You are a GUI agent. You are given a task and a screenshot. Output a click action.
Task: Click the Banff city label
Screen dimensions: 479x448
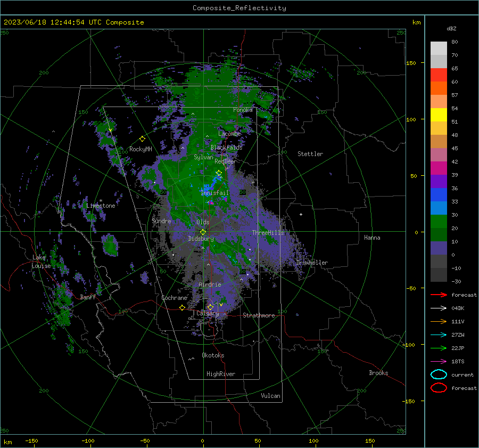tap(88, 297)
